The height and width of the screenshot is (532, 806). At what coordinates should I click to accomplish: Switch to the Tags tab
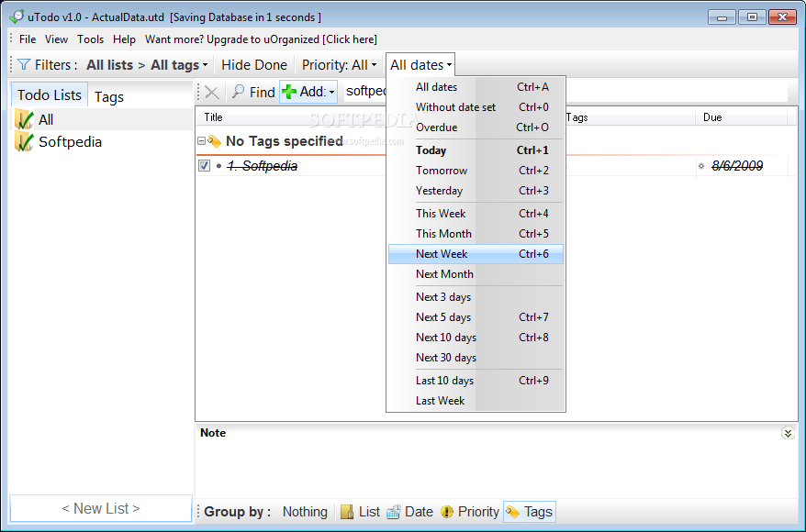109,96
